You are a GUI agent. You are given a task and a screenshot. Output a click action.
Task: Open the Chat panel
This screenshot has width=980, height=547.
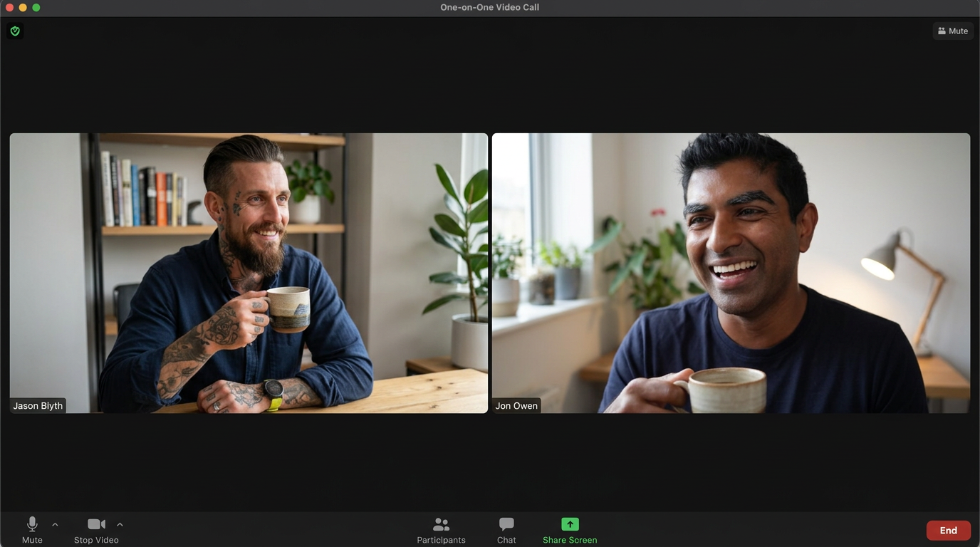[x=506, y=531]
